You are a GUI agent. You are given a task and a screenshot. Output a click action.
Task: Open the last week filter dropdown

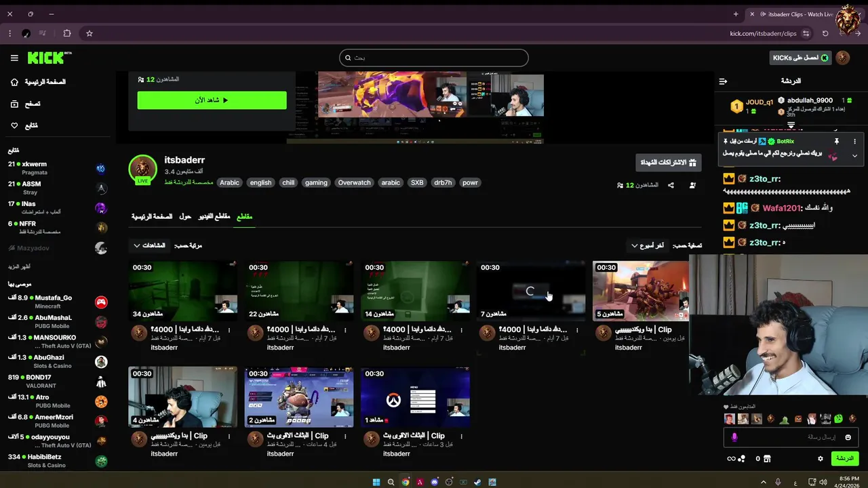coord(648,245)
